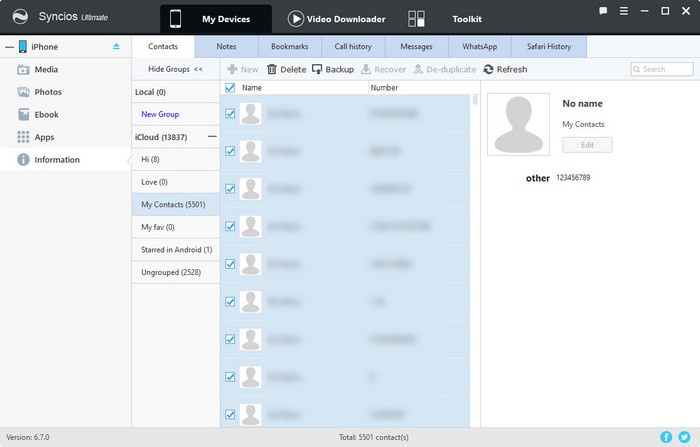Collapse the iPhone device tree
Screen dimensions: 700x447
coord(9,46)
